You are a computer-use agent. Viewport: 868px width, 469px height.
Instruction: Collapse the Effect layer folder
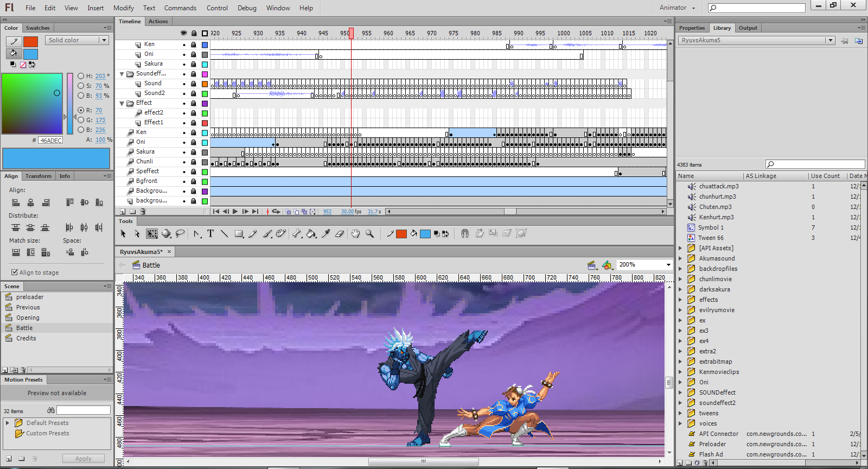(x=122, y=103)
